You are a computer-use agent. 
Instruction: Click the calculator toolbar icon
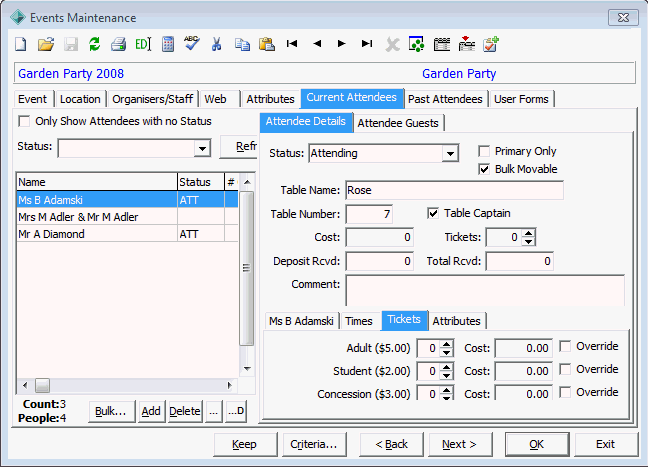[168, 44]
